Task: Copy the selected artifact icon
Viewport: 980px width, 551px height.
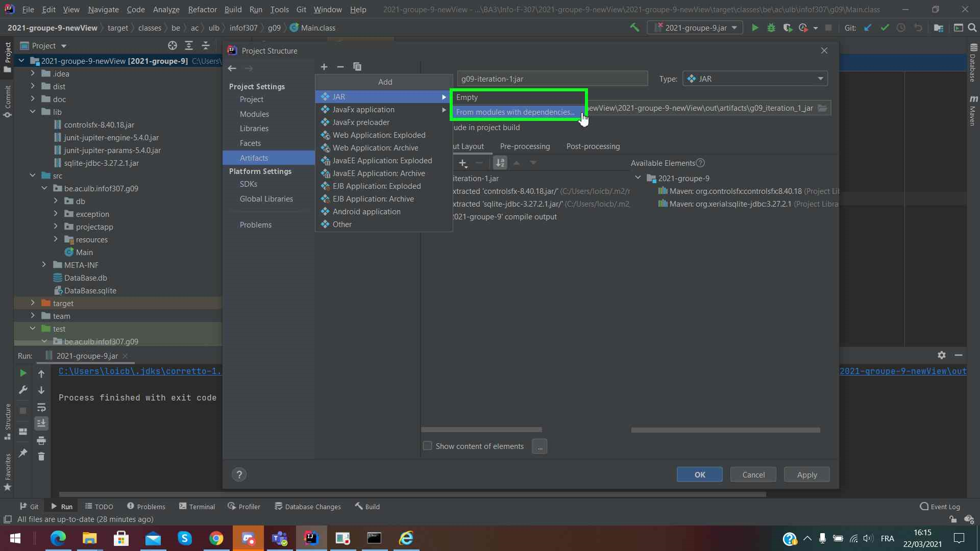Action: (x=357, y=67)
